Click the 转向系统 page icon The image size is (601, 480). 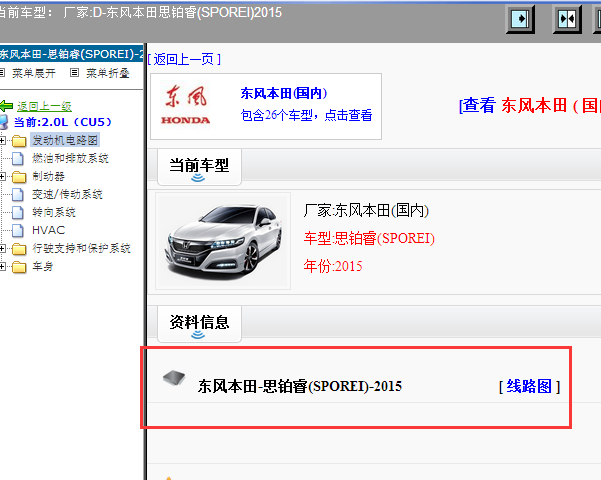point(18,213)
